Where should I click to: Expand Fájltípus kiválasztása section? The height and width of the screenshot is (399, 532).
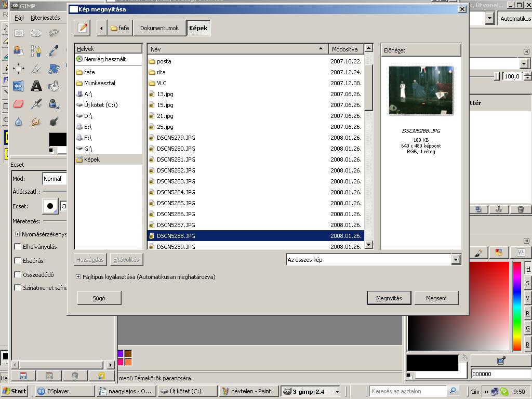coord(78,277)
